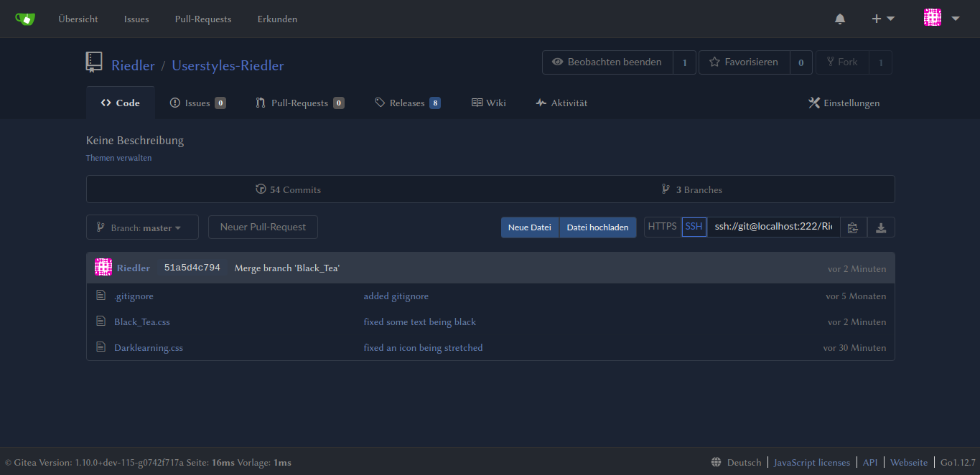Open the notifications bell
Image resolution: width=980 pixels, height=475 pixels.
pos(840,19)
